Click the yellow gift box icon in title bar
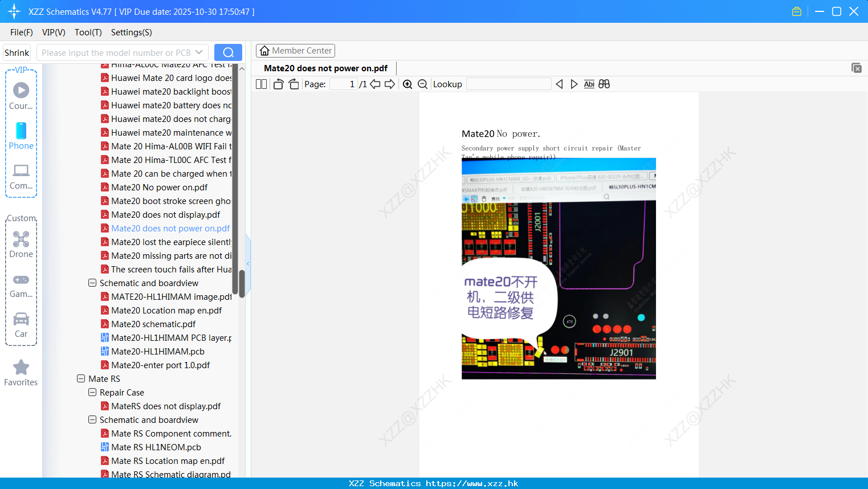Image resolution: width=868 pixels, height=489 pixels. tap(797, 11)
